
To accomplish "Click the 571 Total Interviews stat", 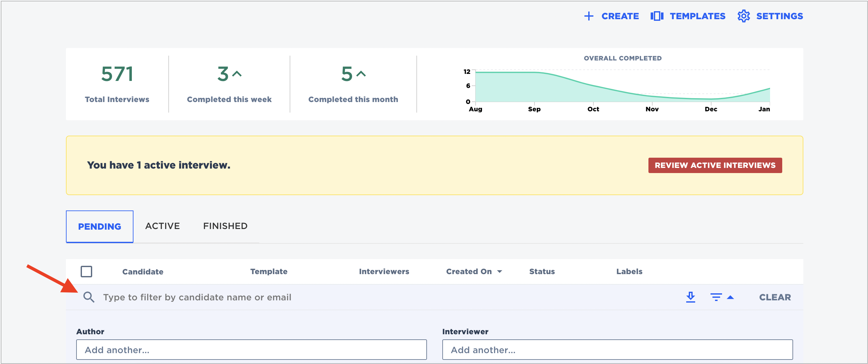I will point(117,84).
